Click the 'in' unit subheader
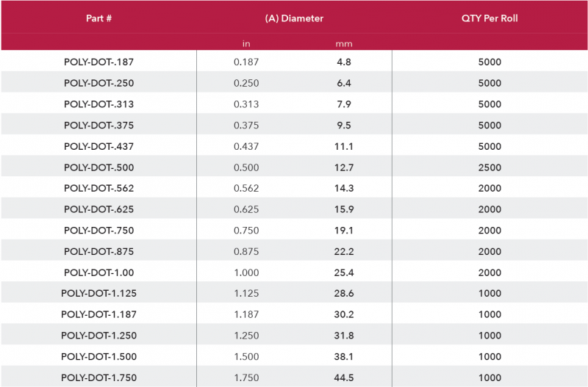The width and height of the screenshot is (588, 387). click(x=246, y=44)
